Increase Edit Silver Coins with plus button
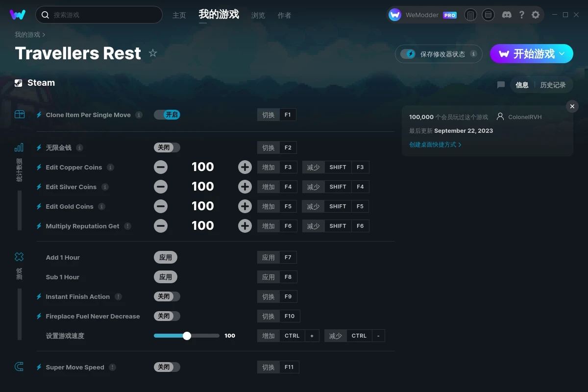This screenshot has height=392, width=588. (245, 187)
